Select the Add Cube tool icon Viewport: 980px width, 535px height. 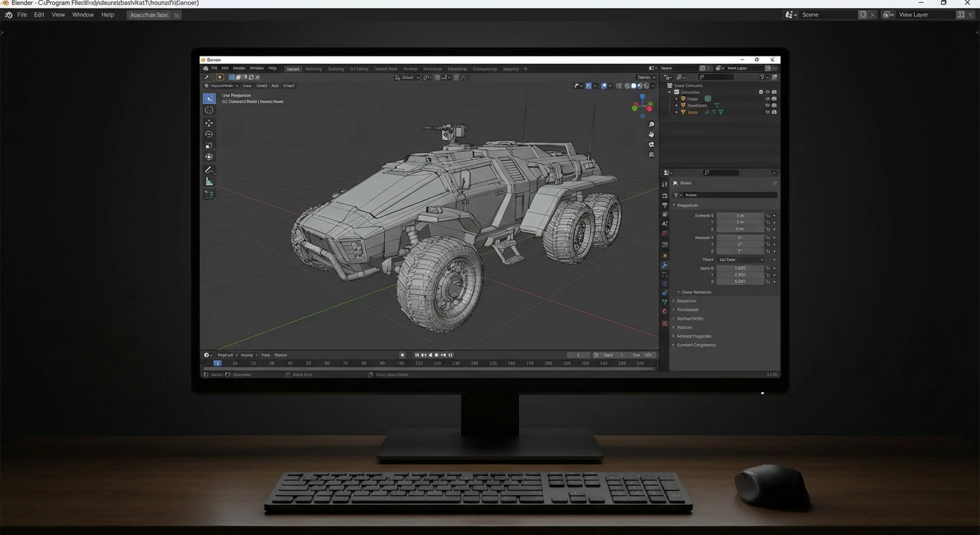tap(209, 194)
